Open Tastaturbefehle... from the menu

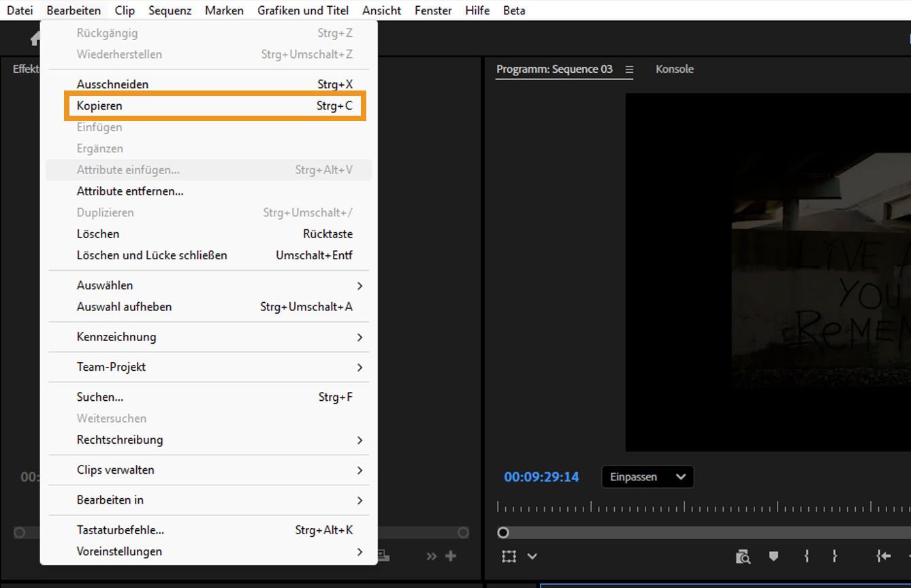(208, 529)
